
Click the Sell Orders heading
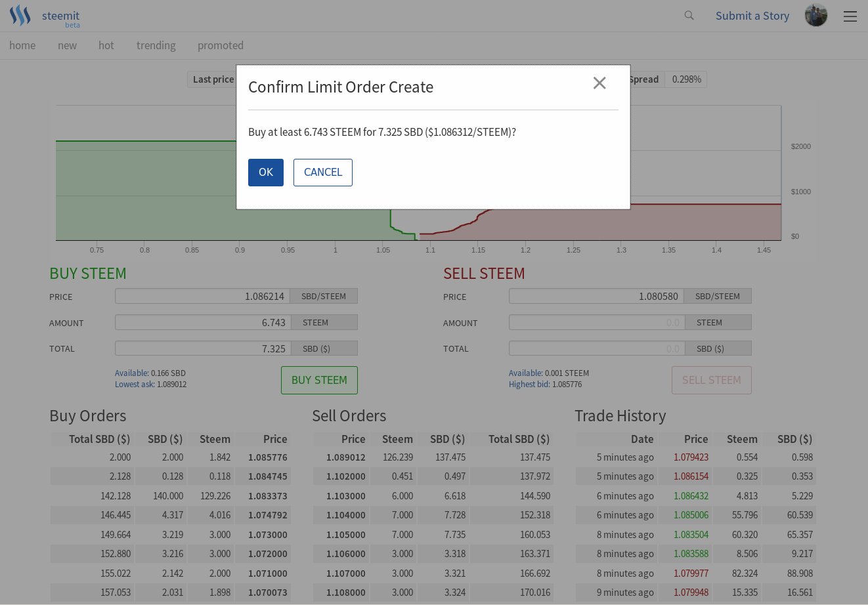349,416
